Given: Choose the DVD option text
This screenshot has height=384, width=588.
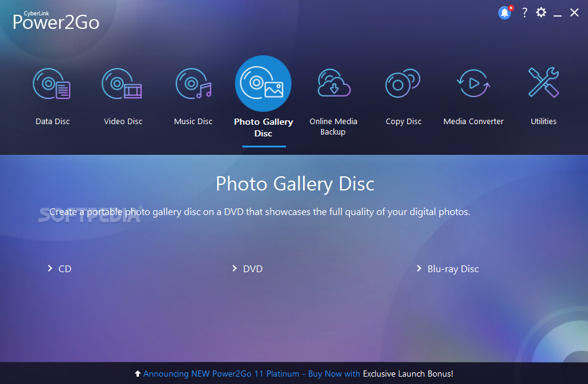Looking at the screenshot, I should click(x=253, y=268).
